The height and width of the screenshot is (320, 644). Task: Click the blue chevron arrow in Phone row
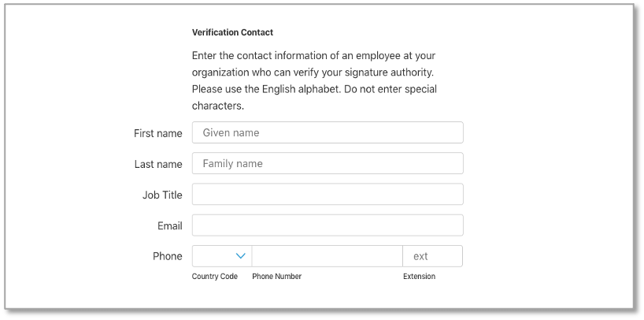[241, 256]
